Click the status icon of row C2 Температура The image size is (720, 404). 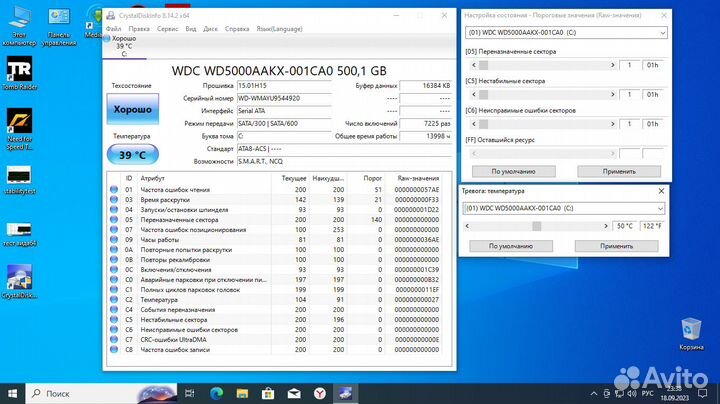tap(114, 299)
